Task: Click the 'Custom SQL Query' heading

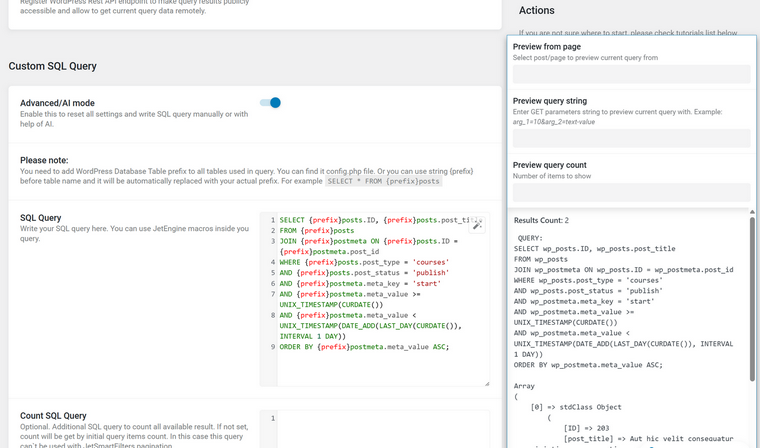Action: click(52, 66)
